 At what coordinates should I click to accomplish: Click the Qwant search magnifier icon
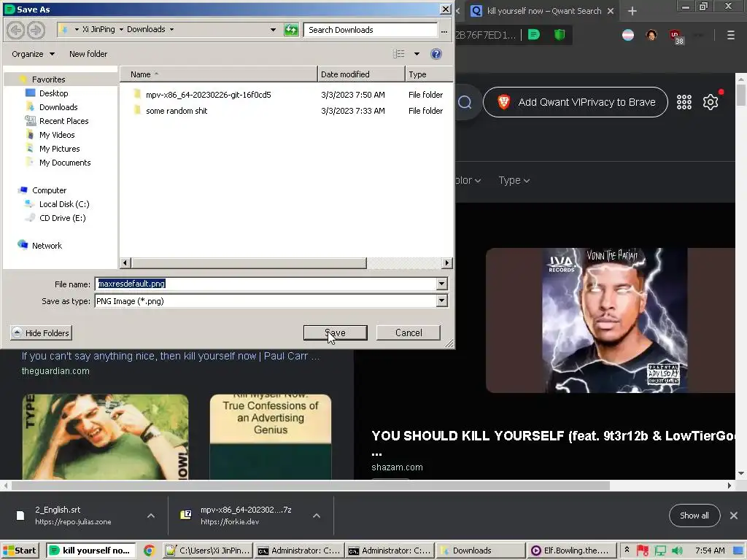click(465, 102)
